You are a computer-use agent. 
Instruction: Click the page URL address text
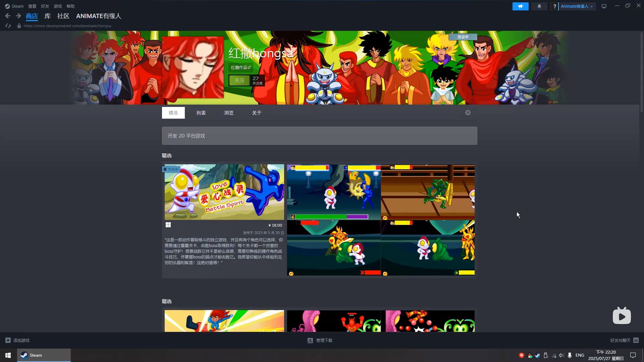tap(67, 26)
